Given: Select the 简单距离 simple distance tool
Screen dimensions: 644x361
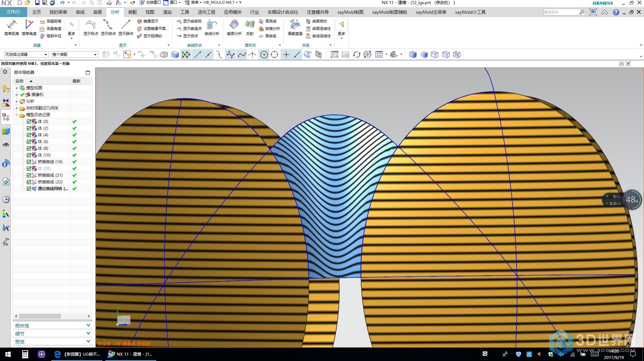Looking at the screenshot, I should pyautogui.click(x=11, y=27).
